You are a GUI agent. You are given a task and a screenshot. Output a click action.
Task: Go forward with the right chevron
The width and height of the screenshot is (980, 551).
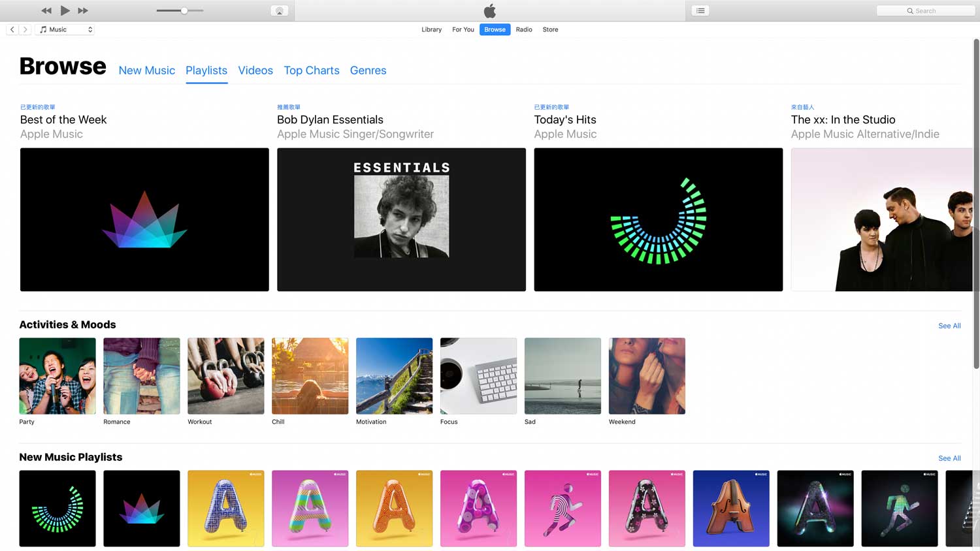(x=25, y=29)
